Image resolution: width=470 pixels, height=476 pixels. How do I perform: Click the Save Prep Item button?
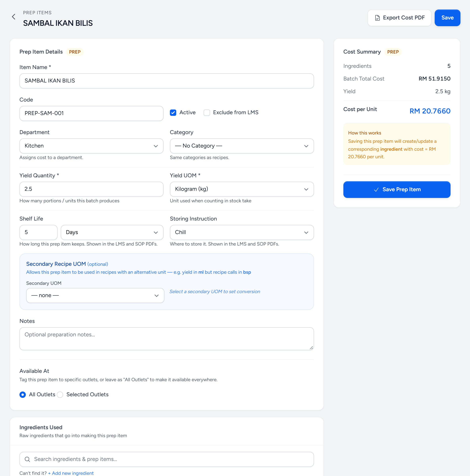[x=397, y=189]
